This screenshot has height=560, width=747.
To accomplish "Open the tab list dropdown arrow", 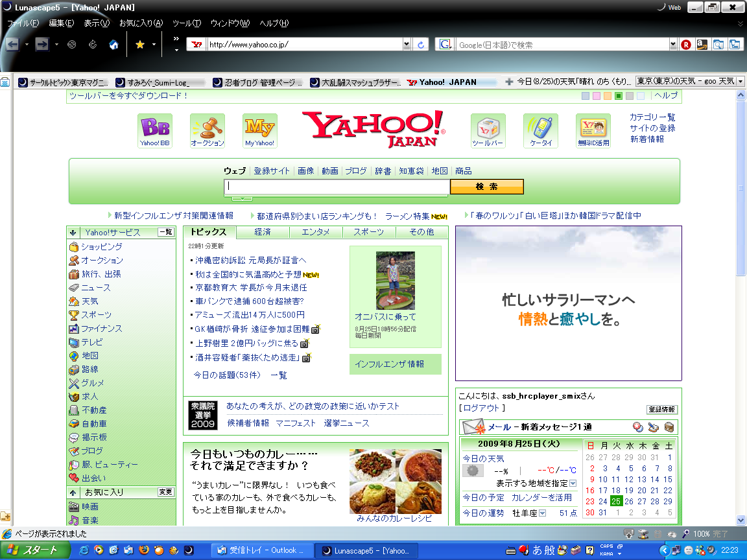I will pos(741,82).
